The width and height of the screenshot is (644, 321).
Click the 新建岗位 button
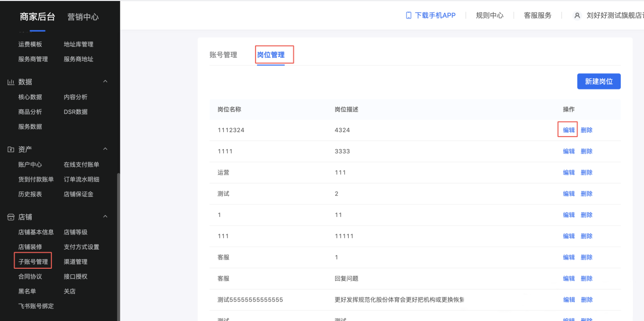click(x=599, y=81)
